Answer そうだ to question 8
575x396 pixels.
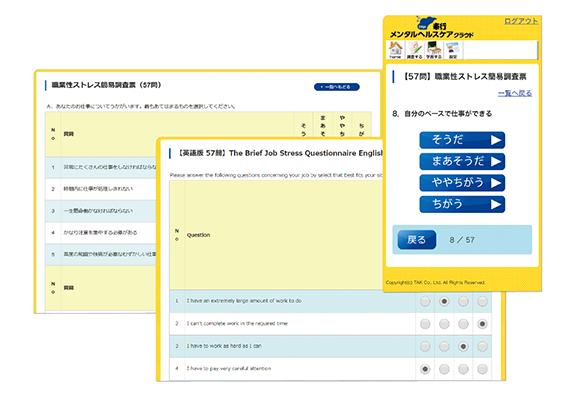462,140
